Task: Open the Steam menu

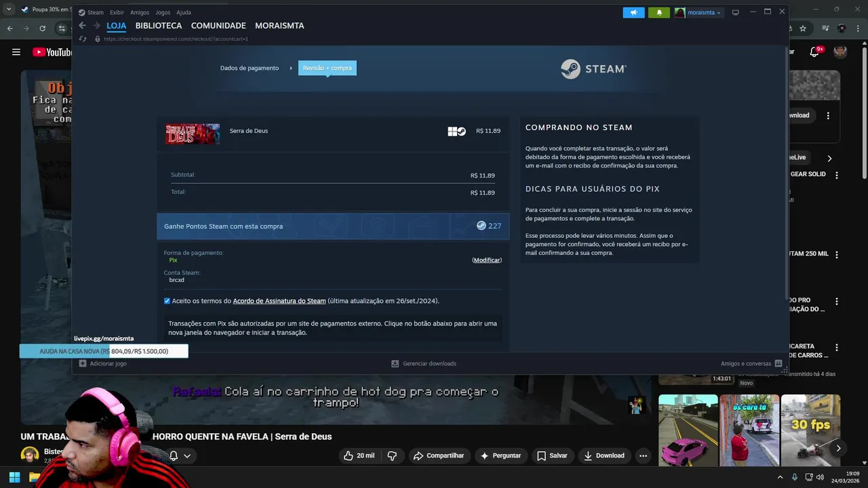Action: coord(91,12)
